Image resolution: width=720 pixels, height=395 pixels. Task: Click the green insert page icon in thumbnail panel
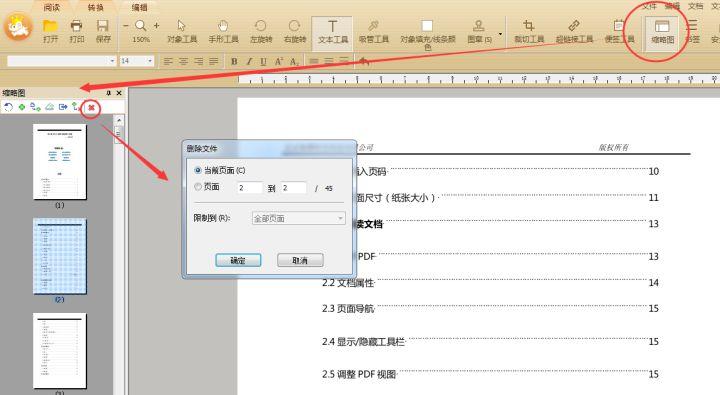22,107
